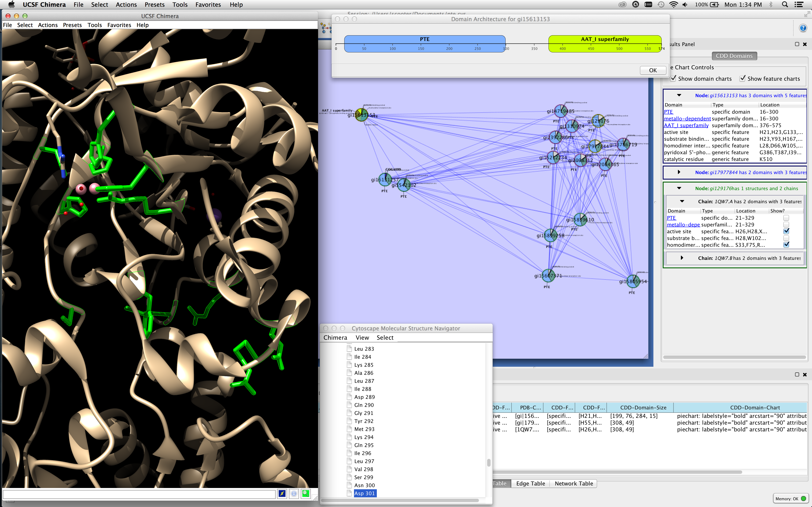The image size is (812, 507).
Task: Click the document icon beside Leu 283
Action: pos(349,349)
